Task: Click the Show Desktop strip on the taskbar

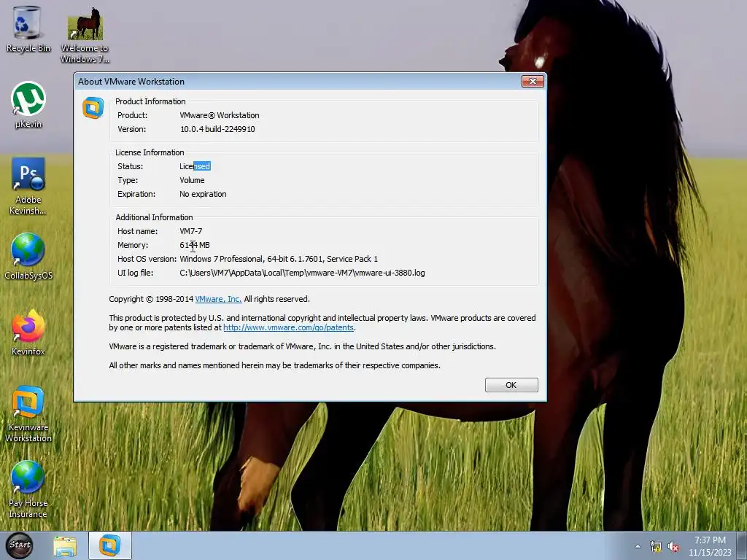Action: point(742,545)
